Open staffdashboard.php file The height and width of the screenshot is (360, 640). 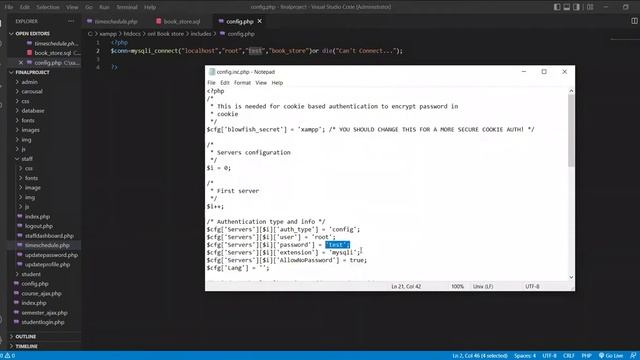[49, 236]
